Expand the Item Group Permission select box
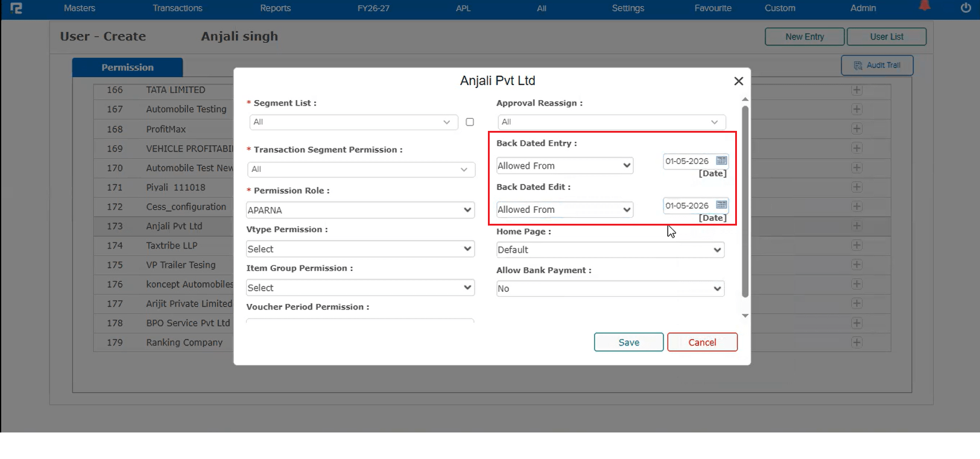 [x=360, y=288]
